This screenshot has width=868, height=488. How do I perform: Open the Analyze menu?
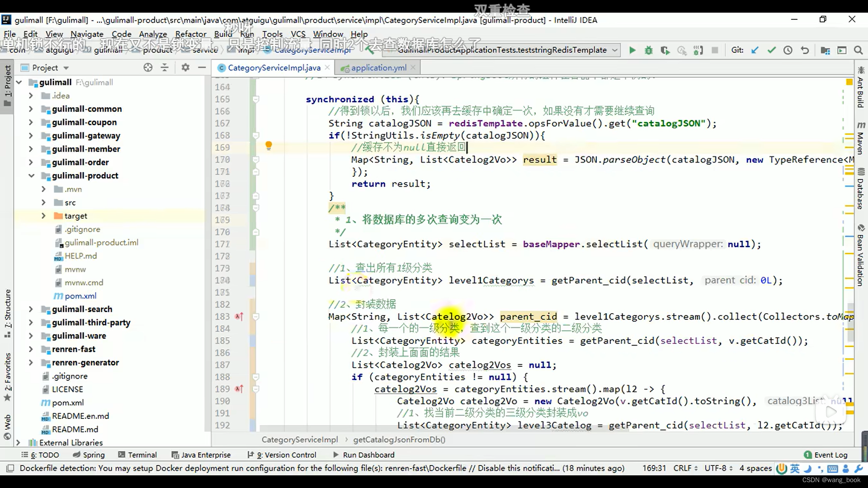point(153,34)
